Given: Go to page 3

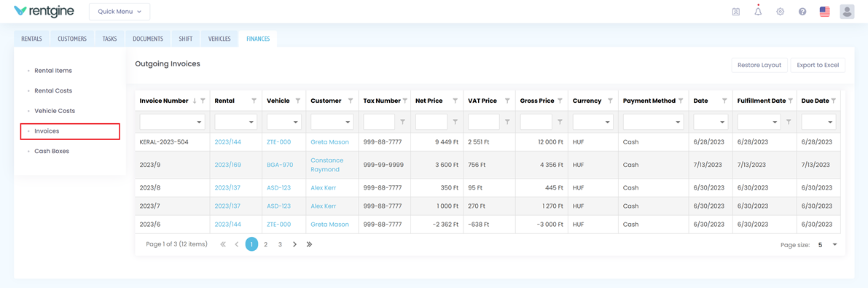Looking at the screenshot, I should (280, 244).
